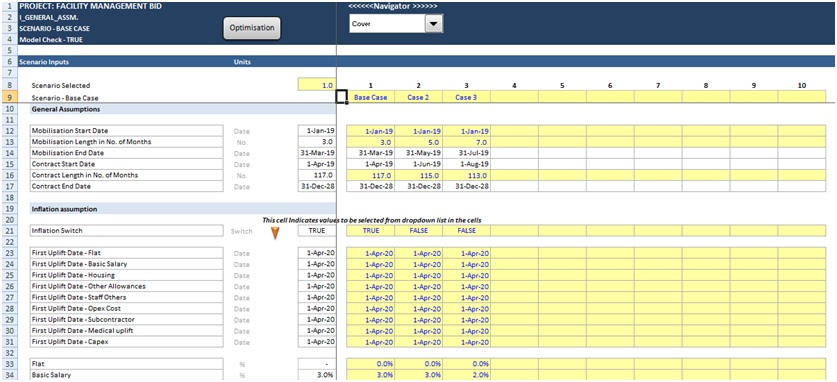Click the Optimisation button

click(251, 28)
